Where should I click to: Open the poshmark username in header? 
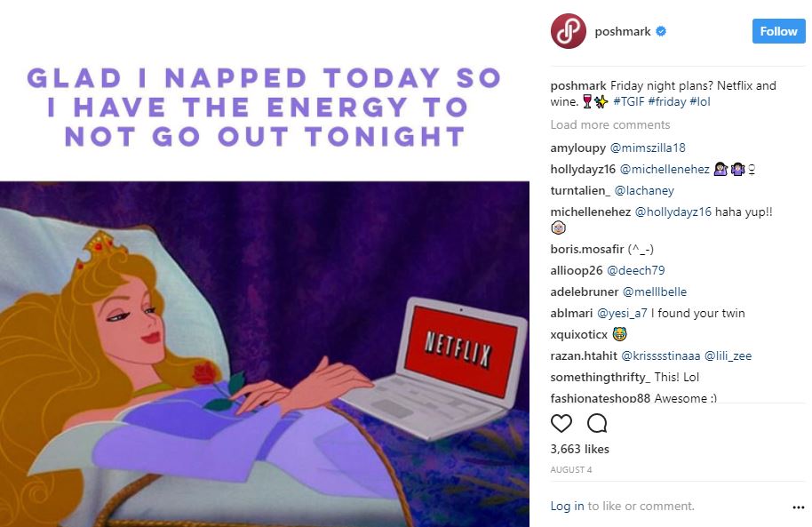(x=623, y=32)
